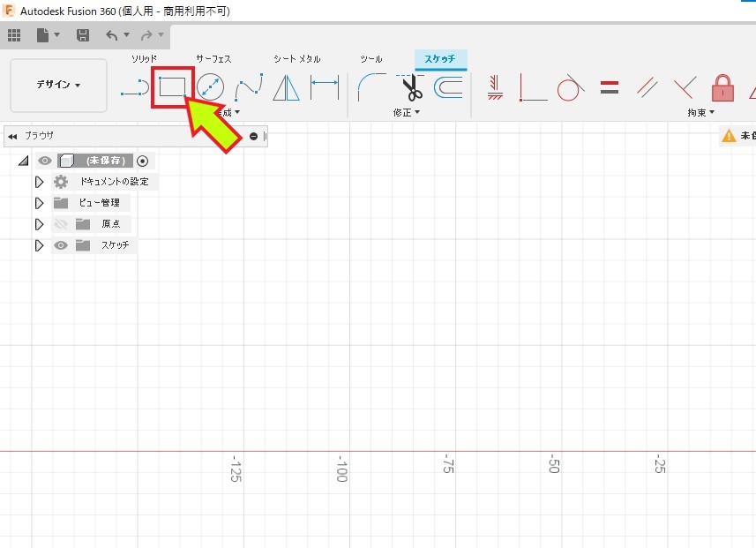Apply the Equal constraint
Screen dimensions: 756x548
pyautogui.click(x=609, y=88)
